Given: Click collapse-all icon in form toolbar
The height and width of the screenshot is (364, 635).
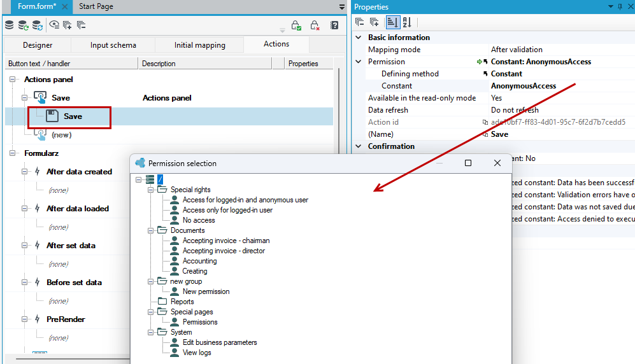Looking at the screenshot, I should coord(81,25).
